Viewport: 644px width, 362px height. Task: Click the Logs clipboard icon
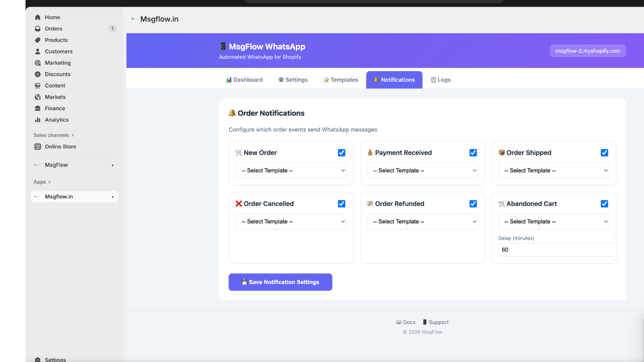(x=433, y=80)
